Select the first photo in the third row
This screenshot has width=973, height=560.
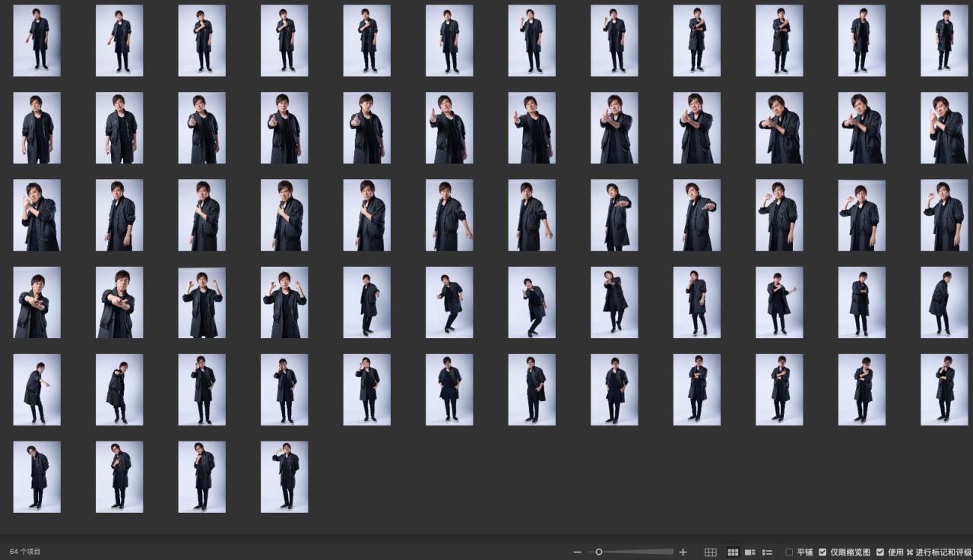click(36, 215)
